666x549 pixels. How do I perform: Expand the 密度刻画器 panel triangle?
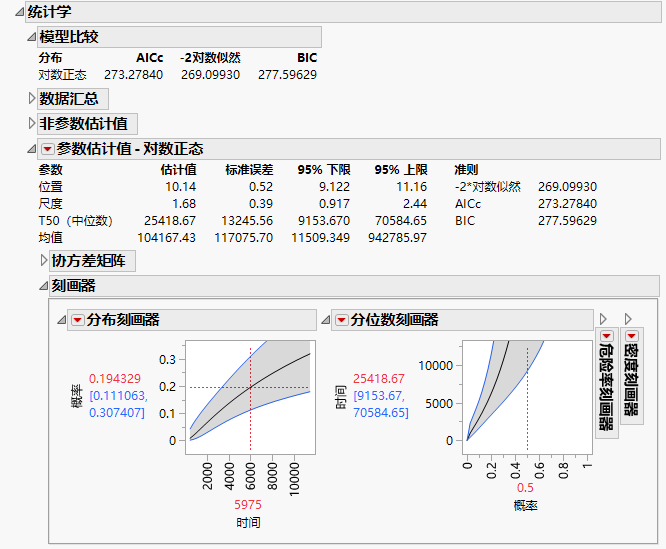click(628, 319)
